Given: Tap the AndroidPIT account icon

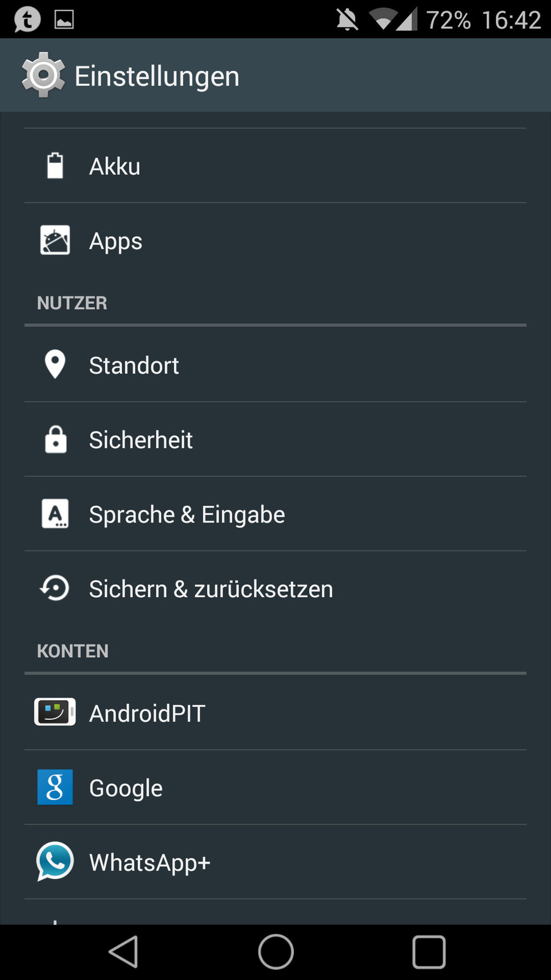Looking at the screenshot, I should pos(55,712).
